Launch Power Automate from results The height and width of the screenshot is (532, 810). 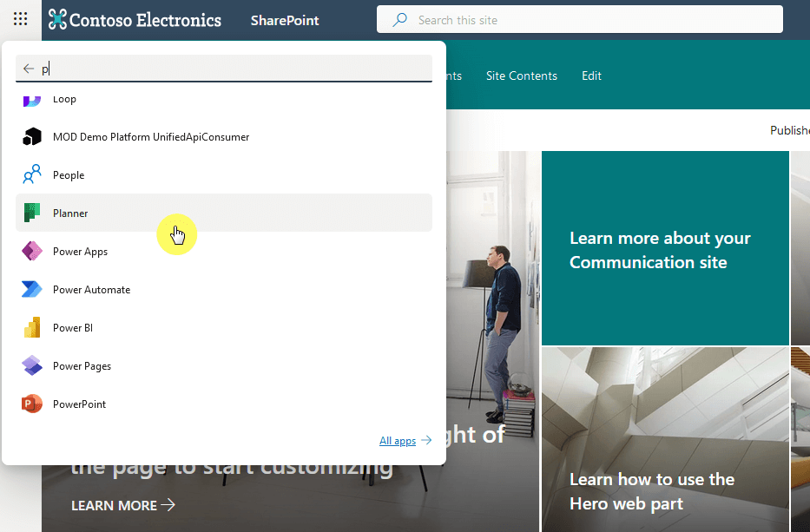coord(224,289)
